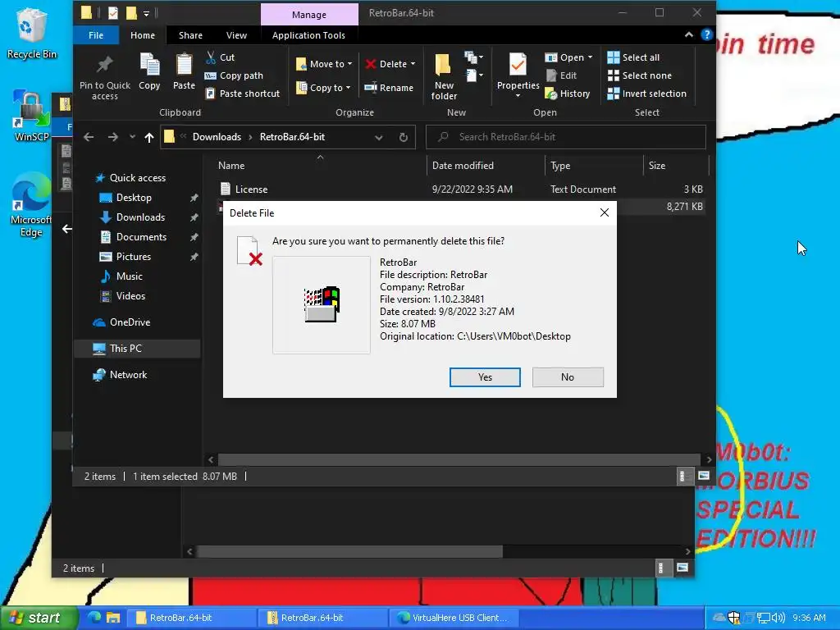
Task: Close the Delete File dialog
Action: tap(605, 212)
